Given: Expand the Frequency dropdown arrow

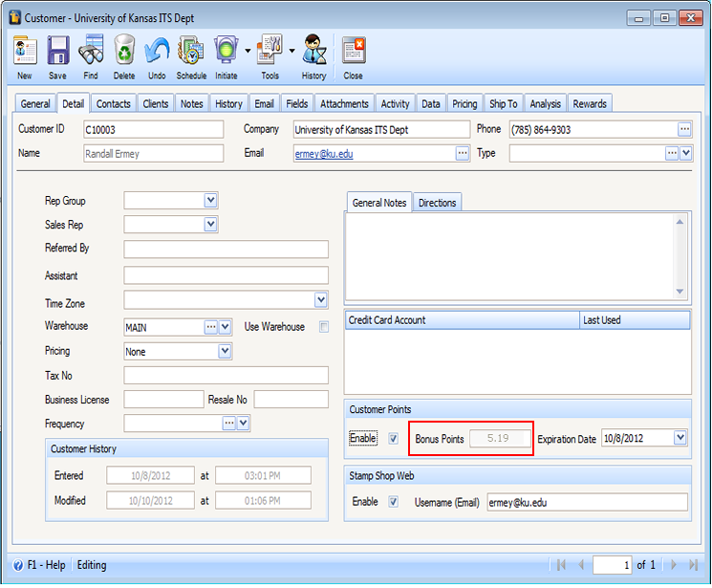Looking at the screenshot, I should pos(244,423).
